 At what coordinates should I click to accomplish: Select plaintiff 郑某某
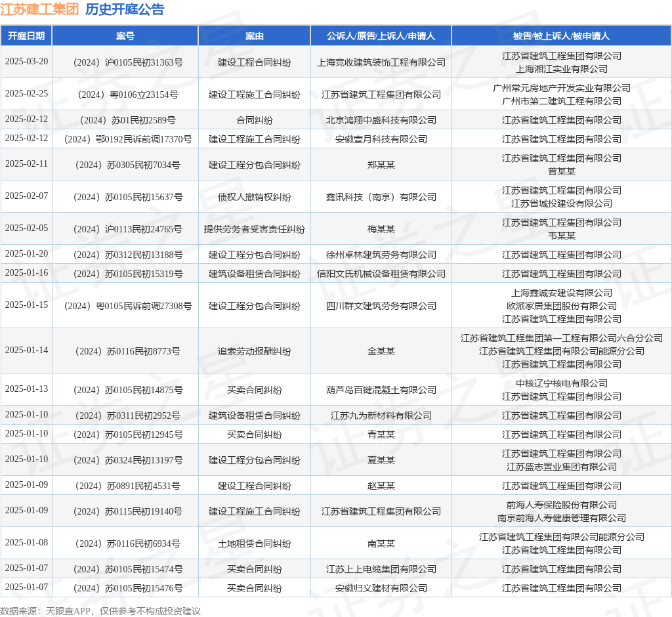click(x=381, y=165)
